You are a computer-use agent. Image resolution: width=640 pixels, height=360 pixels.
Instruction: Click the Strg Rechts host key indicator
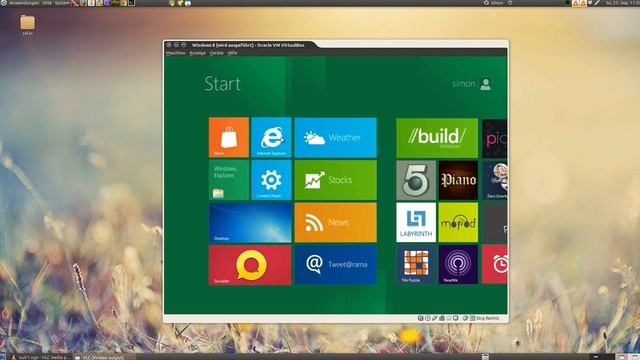pyautogui.click(x=488, y=318)
